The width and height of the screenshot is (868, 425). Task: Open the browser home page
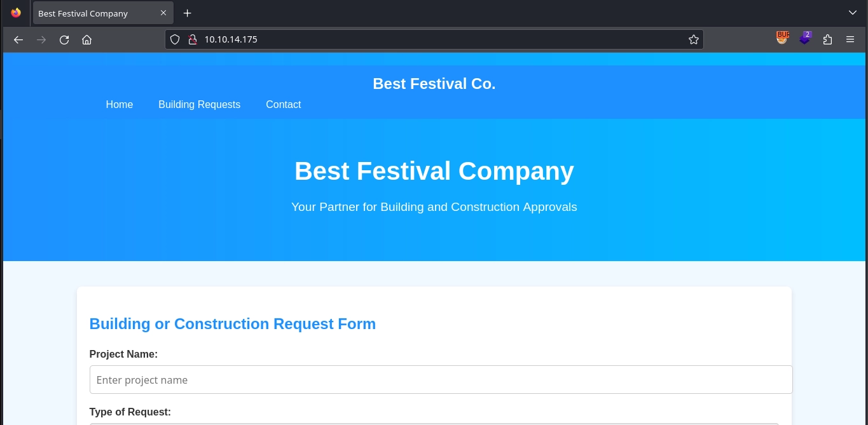(87, 39)
